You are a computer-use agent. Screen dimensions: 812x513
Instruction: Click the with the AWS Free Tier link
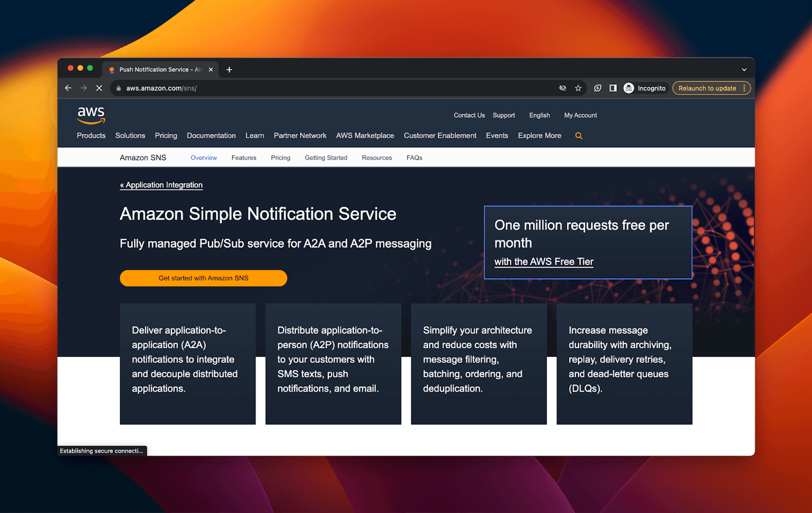point(544,262)
